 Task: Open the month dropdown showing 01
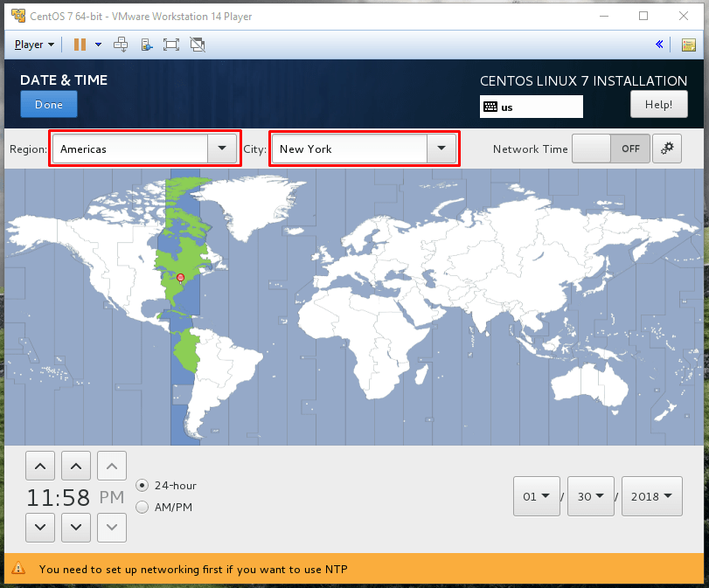537,496
